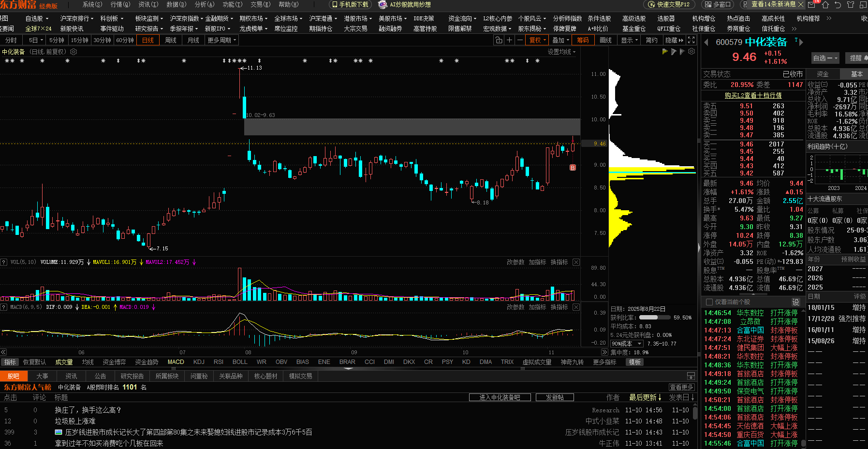Click the 设 settings button in ticker list
Image resolution: width=868 pixels, height=449 pixels.
(795, 302)
